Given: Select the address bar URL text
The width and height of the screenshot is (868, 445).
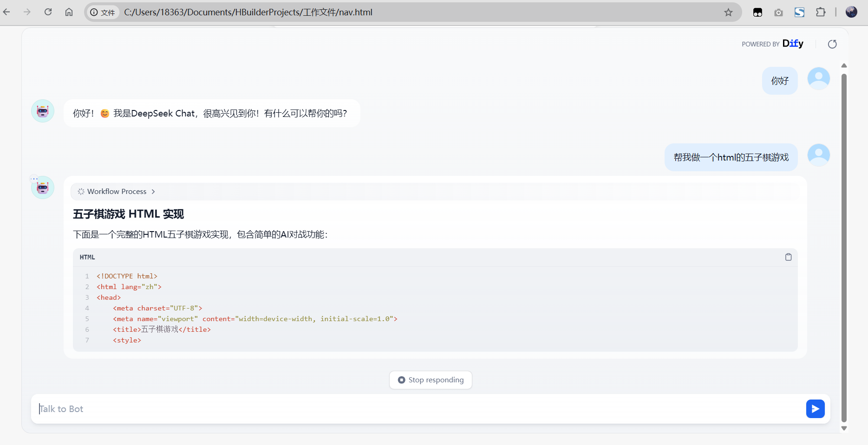Looking at the screenshot, I should tap(248, 13).
